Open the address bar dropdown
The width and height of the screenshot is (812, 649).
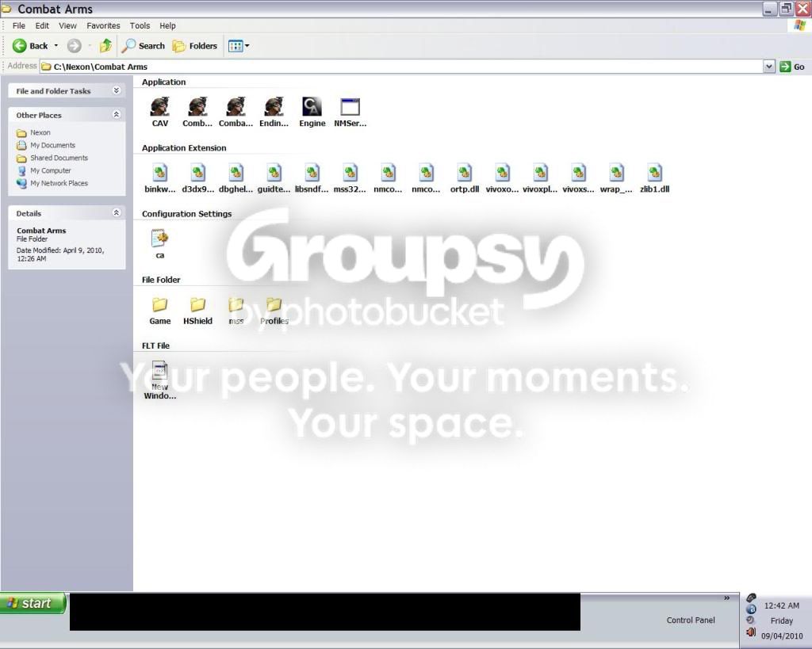768,67
